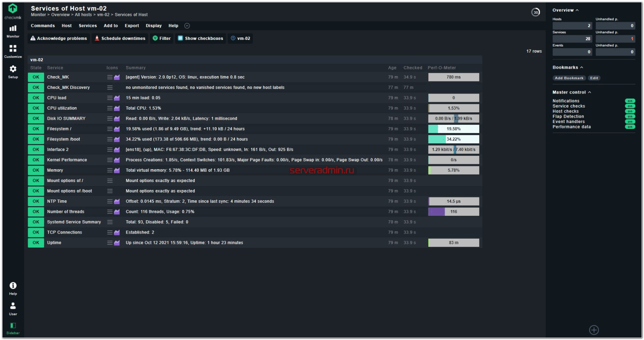Click Schedule downtimes button

120,39
